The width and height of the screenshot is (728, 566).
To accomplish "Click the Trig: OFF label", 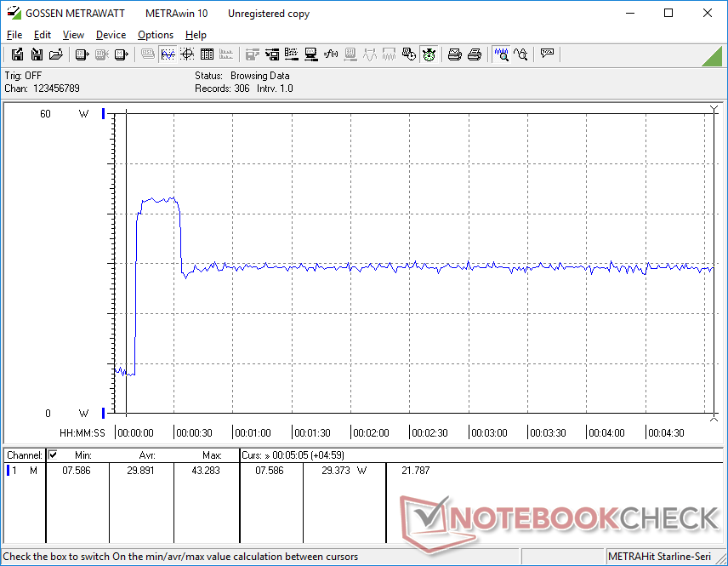I will click(23, 75).
